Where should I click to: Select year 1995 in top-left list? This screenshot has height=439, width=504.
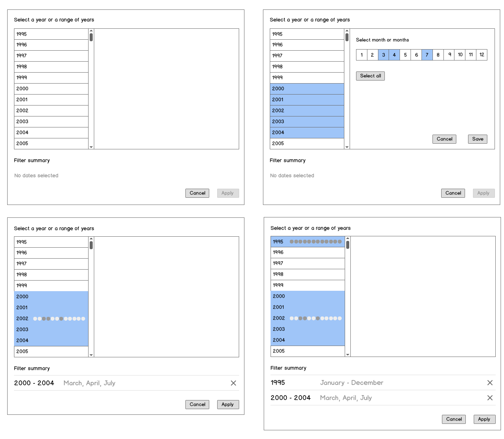pos(51,34)
